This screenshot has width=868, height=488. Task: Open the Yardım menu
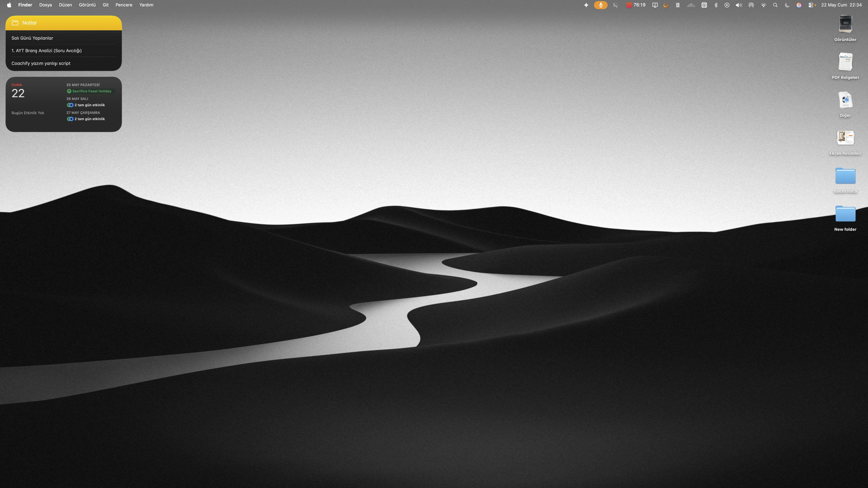tap(146, 5)
